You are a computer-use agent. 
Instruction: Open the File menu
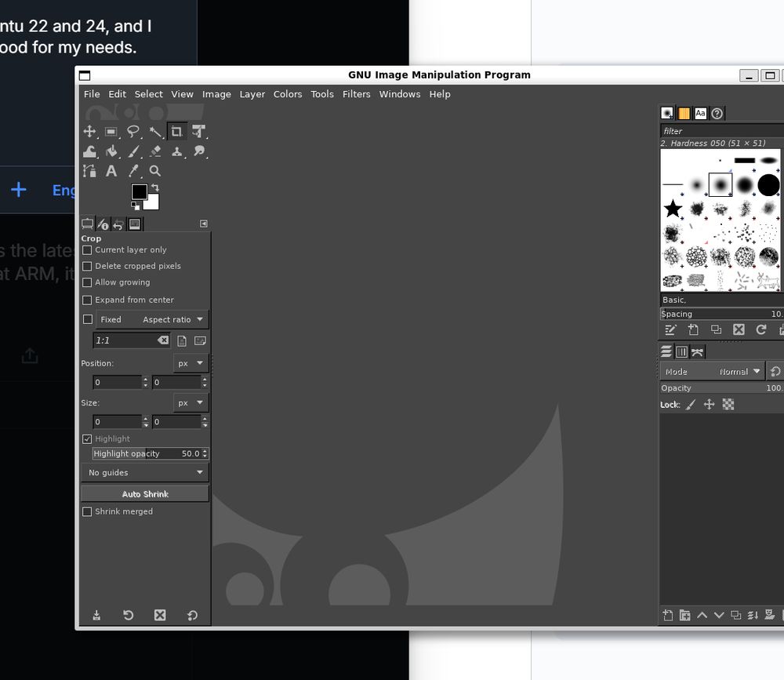click(92, 94)
